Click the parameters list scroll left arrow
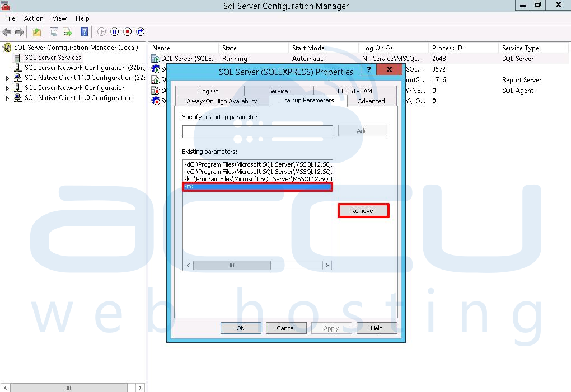This screenshot has width=571, height=392. 188,266
